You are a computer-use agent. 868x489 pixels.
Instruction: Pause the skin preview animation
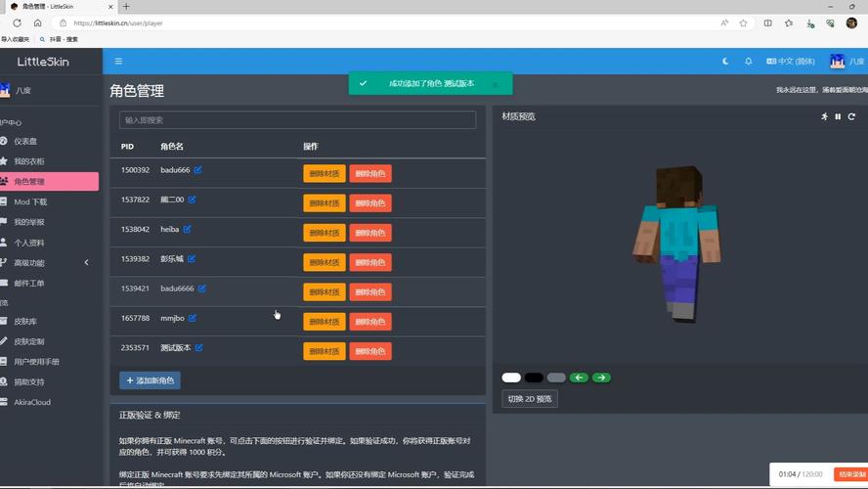[838, 116]
